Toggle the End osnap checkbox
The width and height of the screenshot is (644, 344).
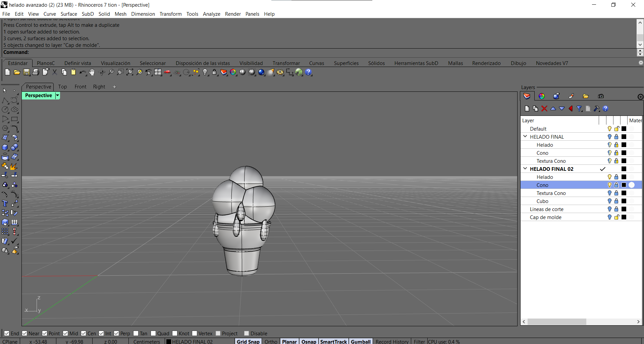(x=7, y=333)
